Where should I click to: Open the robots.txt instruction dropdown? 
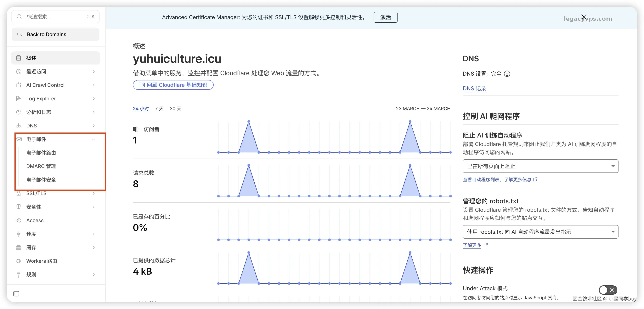(540, 232)
